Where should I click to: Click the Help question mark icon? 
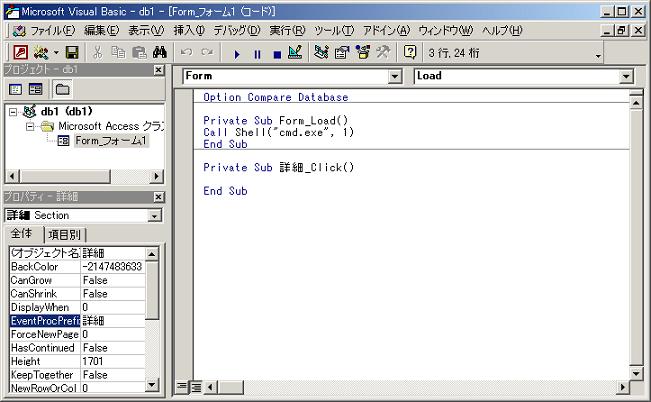click(x=410, y=53)
